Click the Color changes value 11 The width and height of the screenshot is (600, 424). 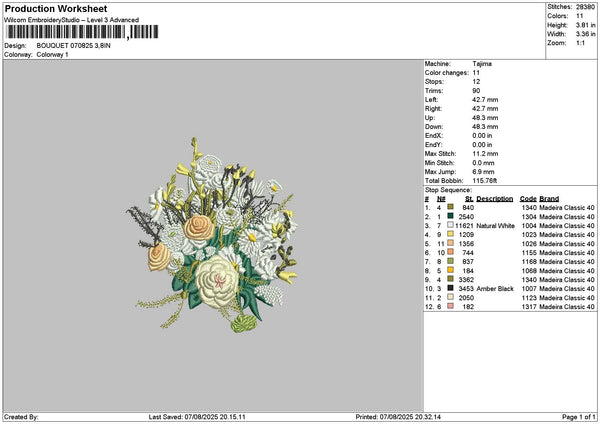(476, 73)
